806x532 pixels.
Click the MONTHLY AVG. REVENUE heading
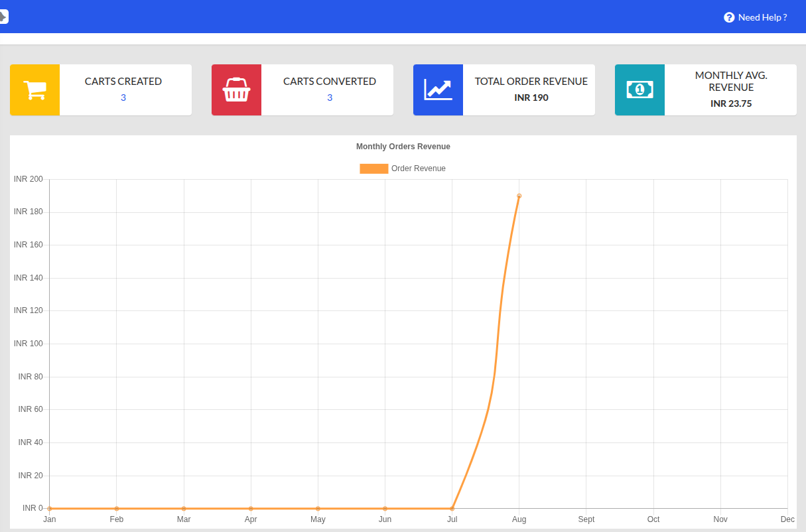pos(731,82)
